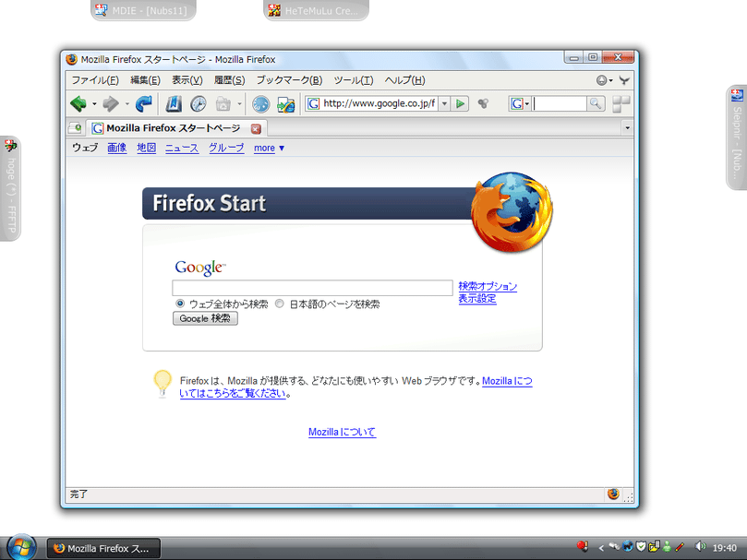
Task: Open the 表示(V) menu
Action: [187, 80]
